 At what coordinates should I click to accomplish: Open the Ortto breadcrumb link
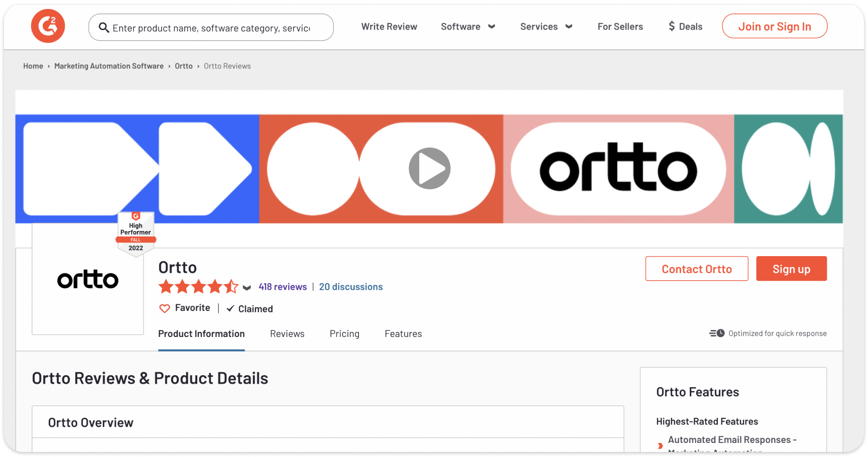point(184,66)
